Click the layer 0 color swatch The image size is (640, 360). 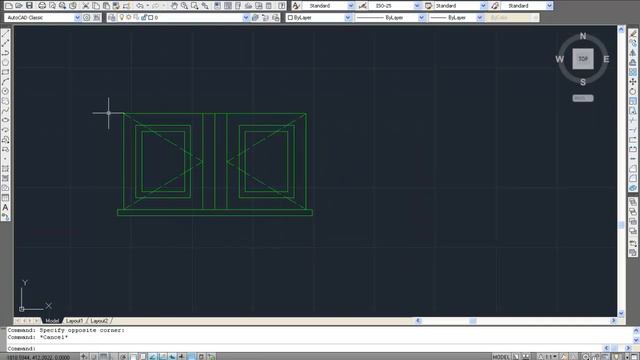151,18
